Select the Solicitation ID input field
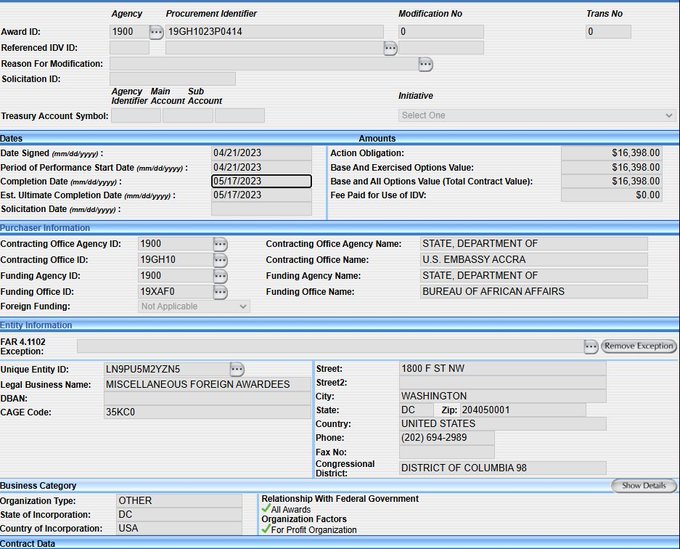 pyautogui.click(x=172, y=78)
